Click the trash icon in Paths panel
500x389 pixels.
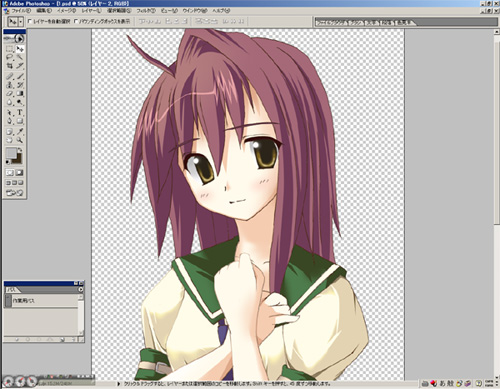tap(74, 340)
